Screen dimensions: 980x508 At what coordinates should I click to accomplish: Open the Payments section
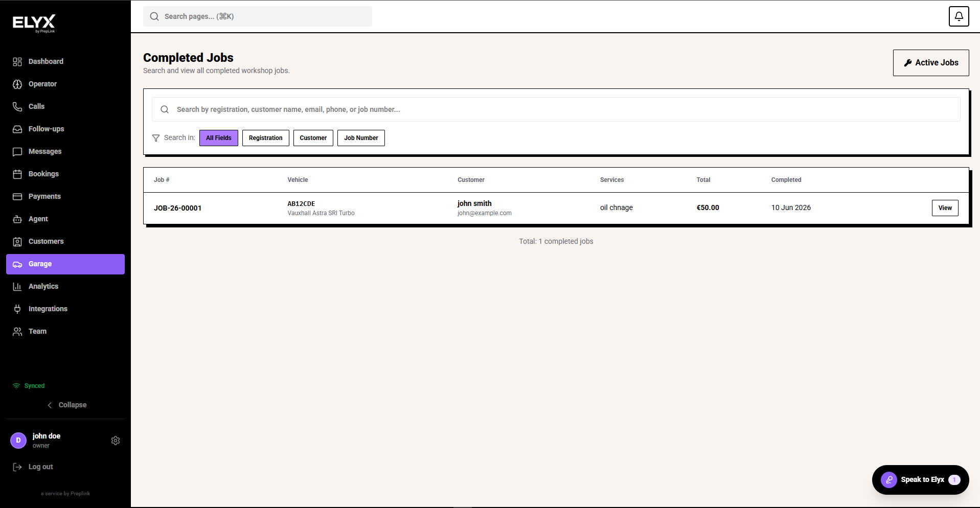(65, 196)
